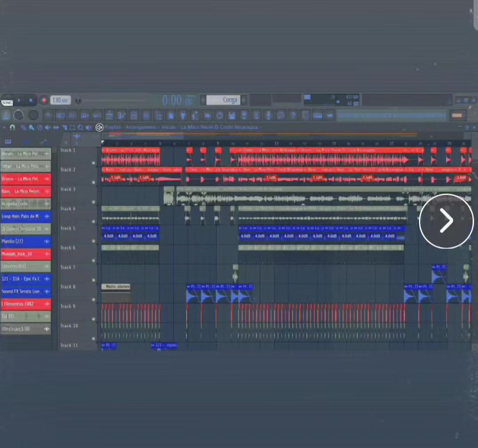This screenshot has width=478, height=448.
Task: Select "Platillo (27)" in the picker
Action: (26, 241)
